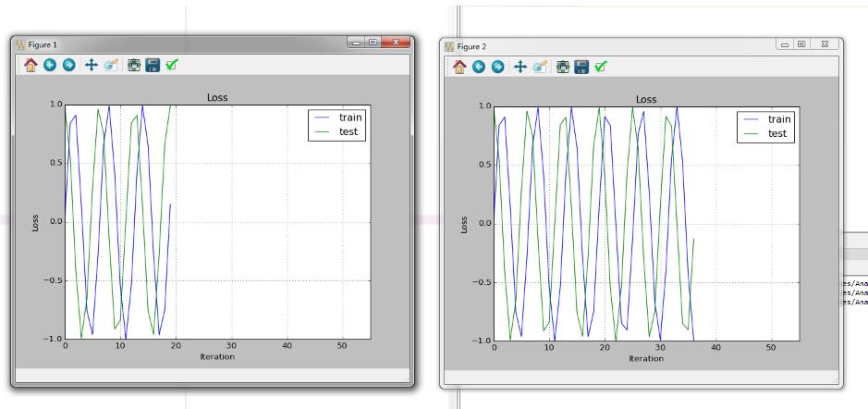Go back a view in Figure 2 toolbar

point(479,67)
